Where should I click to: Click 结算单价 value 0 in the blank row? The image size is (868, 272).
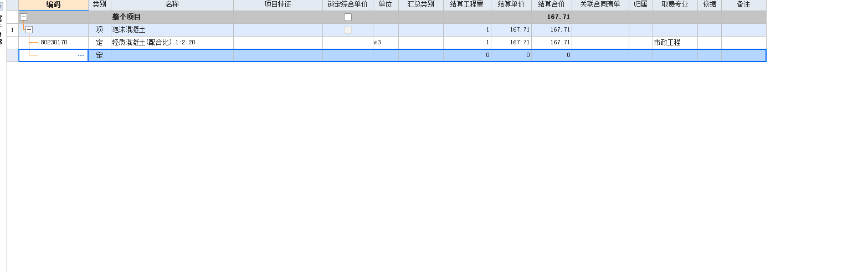click(511, 55)
